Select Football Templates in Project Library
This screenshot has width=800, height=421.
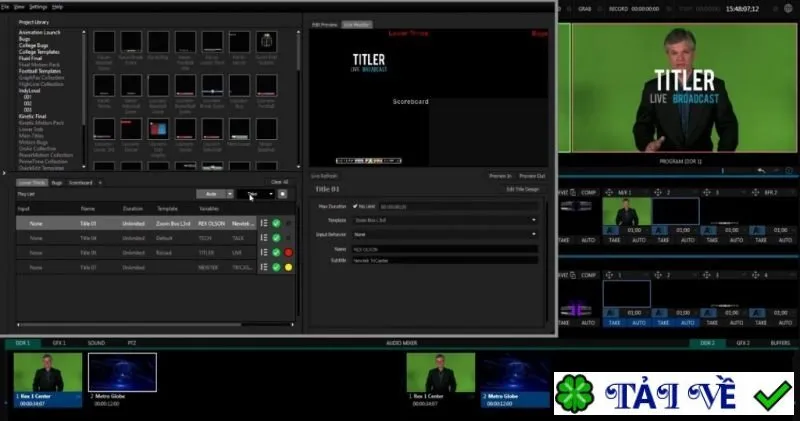point(40,71)
